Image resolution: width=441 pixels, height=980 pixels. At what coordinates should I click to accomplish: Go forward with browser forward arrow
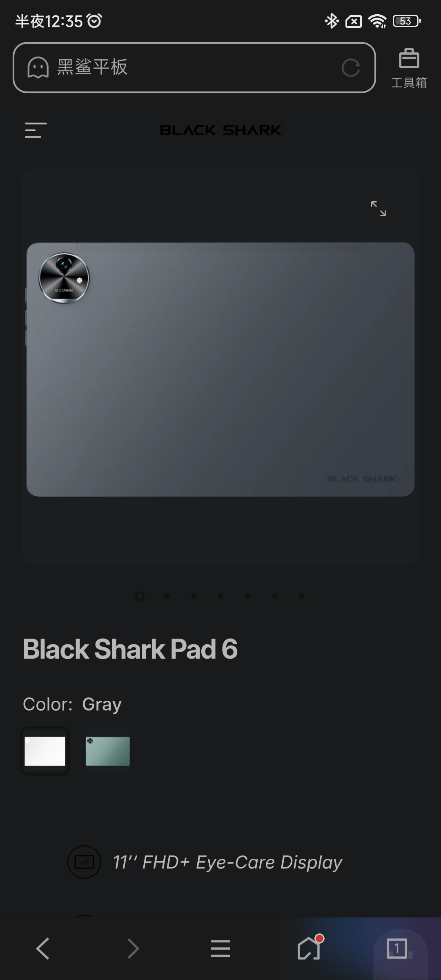[x=133, y=948]
